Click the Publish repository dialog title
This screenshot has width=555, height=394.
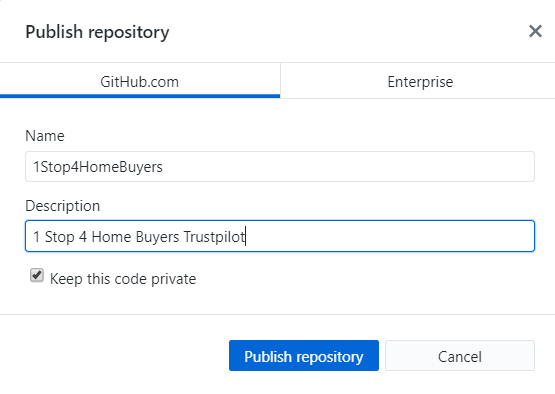tap(97, 32)
